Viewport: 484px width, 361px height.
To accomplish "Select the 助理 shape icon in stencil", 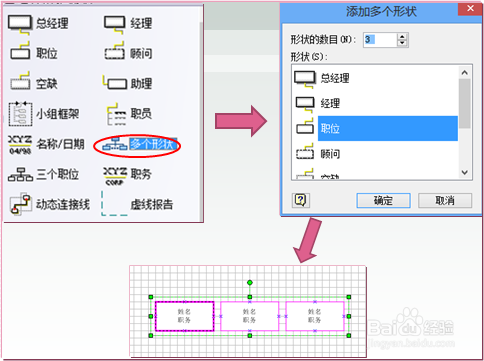I will click(115, 82).
